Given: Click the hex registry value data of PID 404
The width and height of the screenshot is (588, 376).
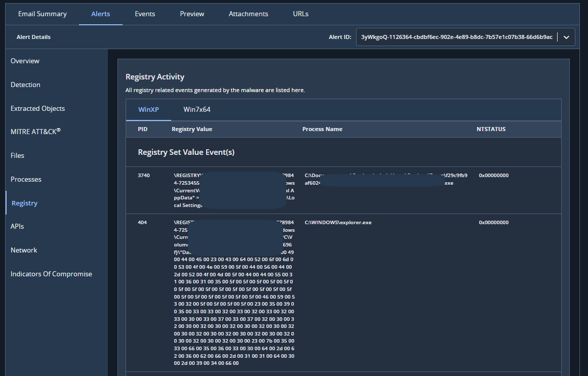Looking at the screenshot, I should point(234,293).
